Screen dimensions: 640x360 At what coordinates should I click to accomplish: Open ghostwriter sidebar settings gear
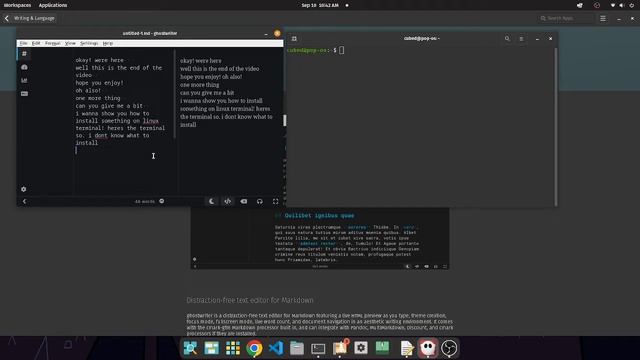click(23, 189)
